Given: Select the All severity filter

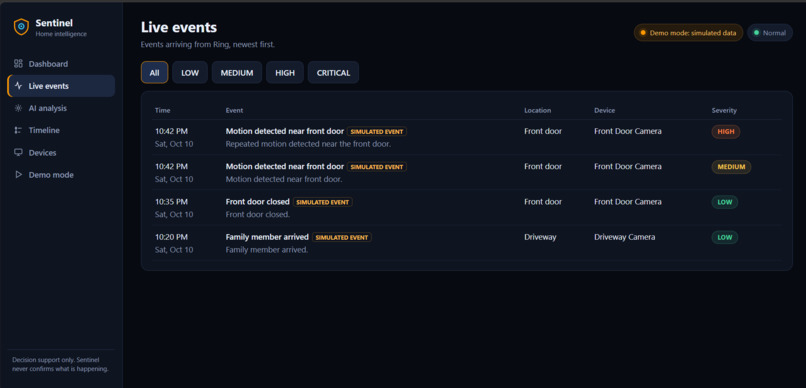Looking at the screenshot, I should [x=154, y=72].
